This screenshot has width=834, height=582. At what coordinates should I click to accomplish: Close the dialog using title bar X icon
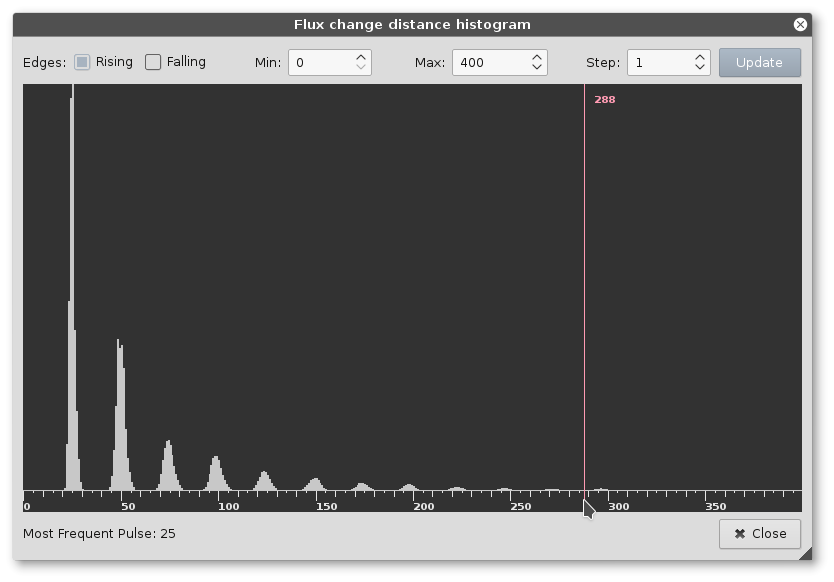(x=800, y=25)
